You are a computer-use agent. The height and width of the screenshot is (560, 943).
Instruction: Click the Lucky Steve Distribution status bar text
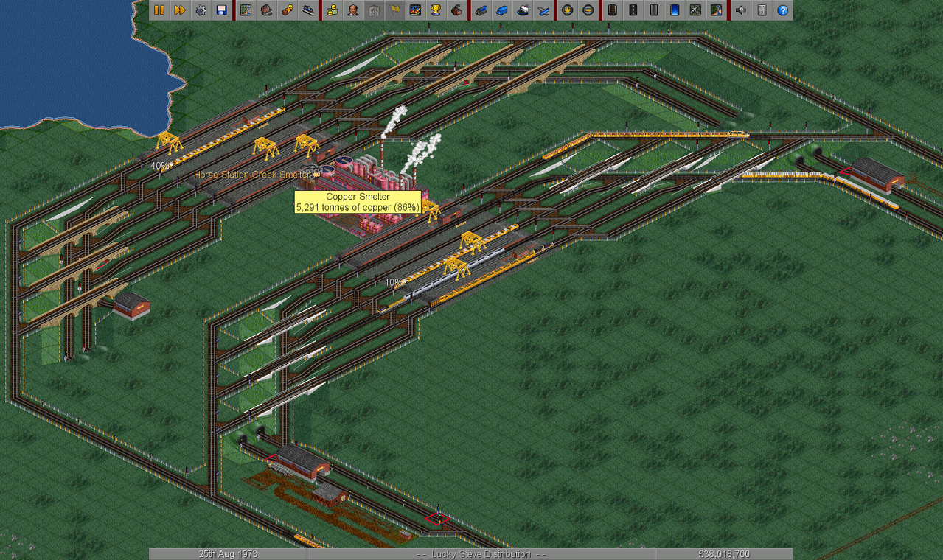(x=480, y=554)
